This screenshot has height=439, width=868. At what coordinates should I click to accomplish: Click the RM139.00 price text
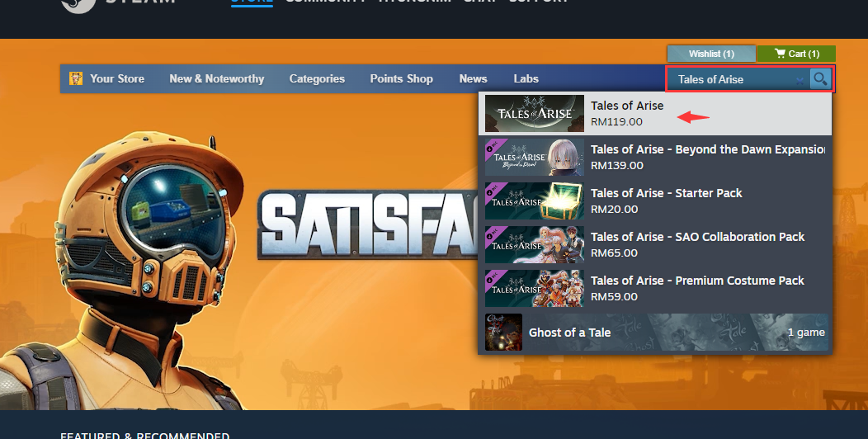(x=616, y=166)
